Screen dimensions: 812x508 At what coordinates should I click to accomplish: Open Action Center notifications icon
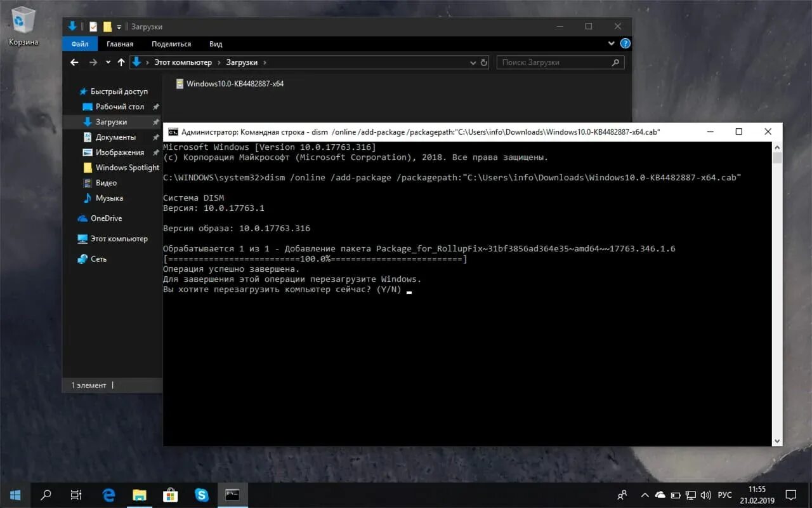click(x=791, y=495)
